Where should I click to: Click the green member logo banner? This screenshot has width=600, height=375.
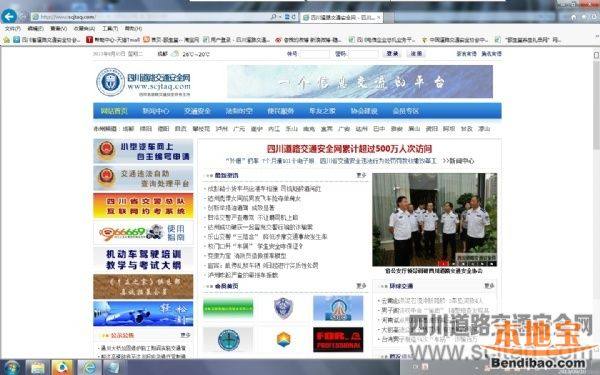(x=228, y=308)
